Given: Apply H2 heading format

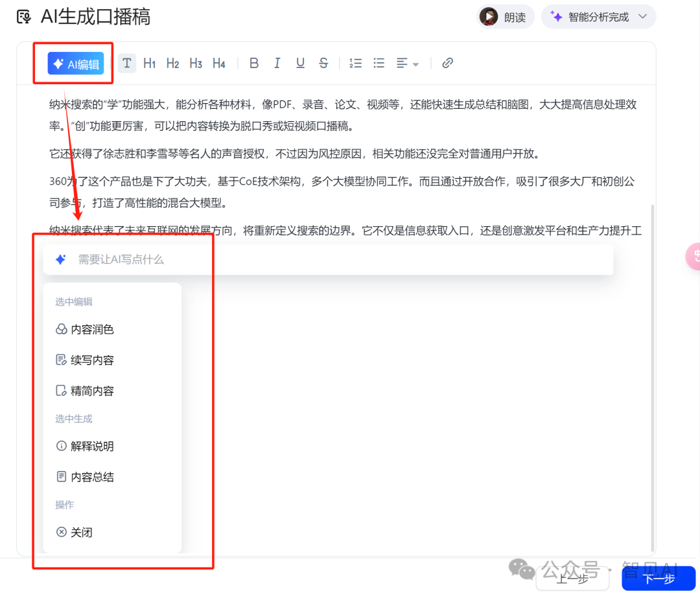Looking at the screenshot, I should pos(172,63).
